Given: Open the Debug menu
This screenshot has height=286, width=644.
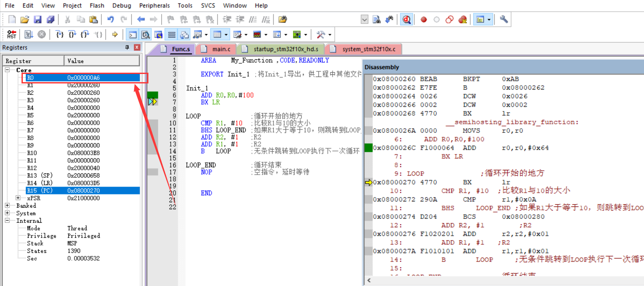Looking at the screenshot, I should click(122, 6).
